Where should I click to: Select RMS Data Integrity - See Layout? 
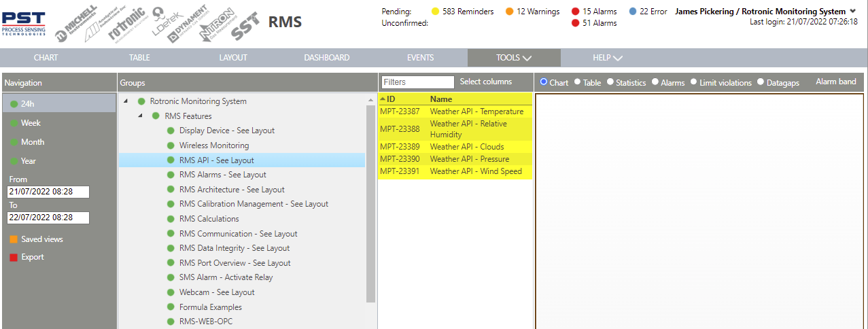[x=235, y=248]
